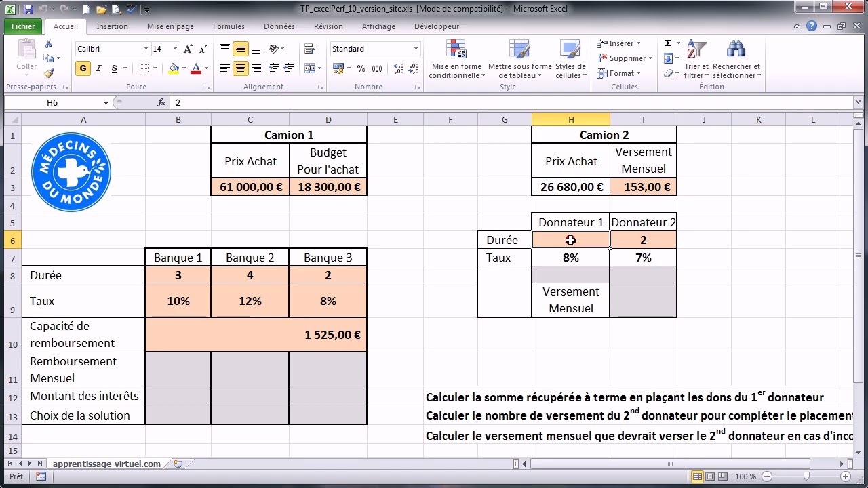Click the Supprimer button
Viewport: 868px width, 488px height.
coord(625,58)
